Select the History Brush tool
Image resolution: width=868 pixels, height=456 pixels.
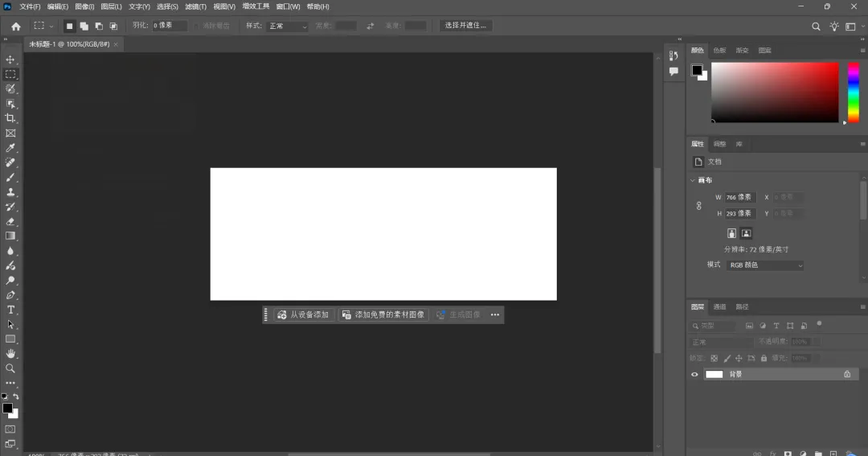tap(10, 207)
